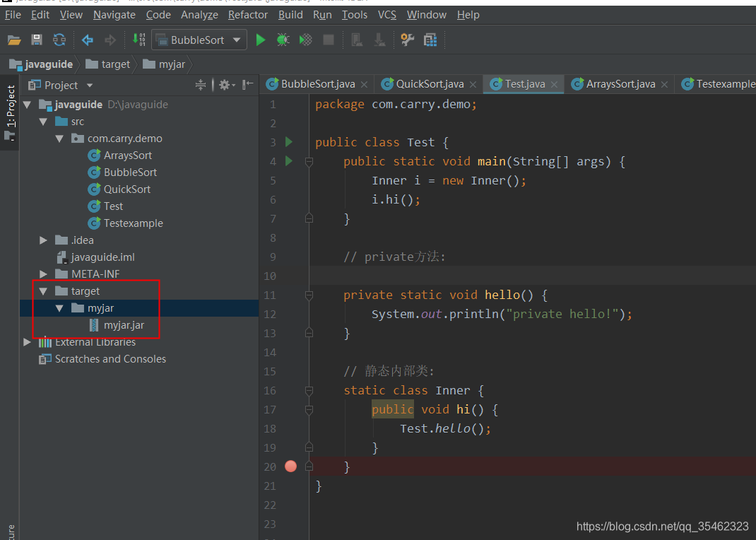Fold the hello method at line 11
The height and width of the screenshot is (540, 756).
click(x=309, y=295)
